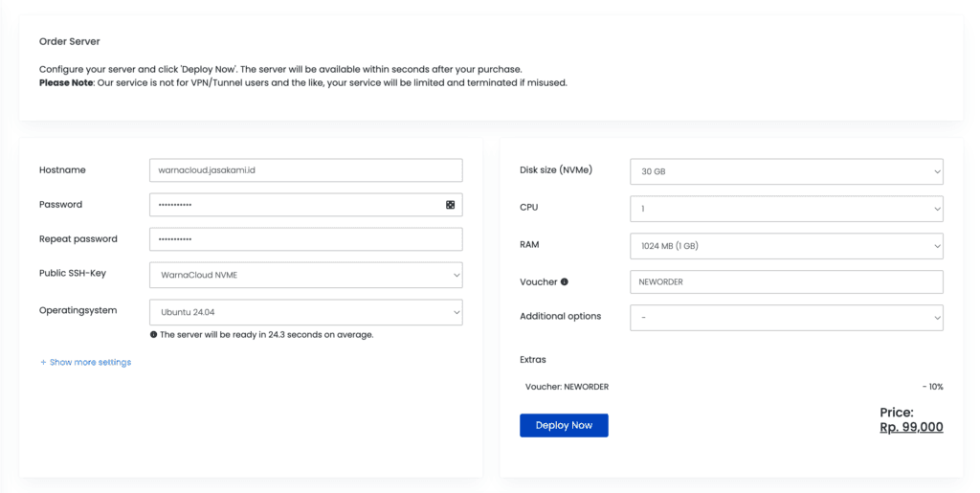Click the Public SSH-Key label
This screenshot has width=980, height=493.
73,273
